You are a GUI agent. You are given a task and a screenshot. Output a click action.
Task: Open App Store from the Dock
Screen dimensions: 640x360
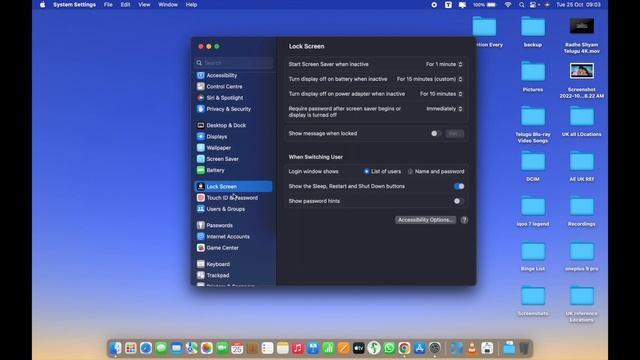click(x=420, y=348)
